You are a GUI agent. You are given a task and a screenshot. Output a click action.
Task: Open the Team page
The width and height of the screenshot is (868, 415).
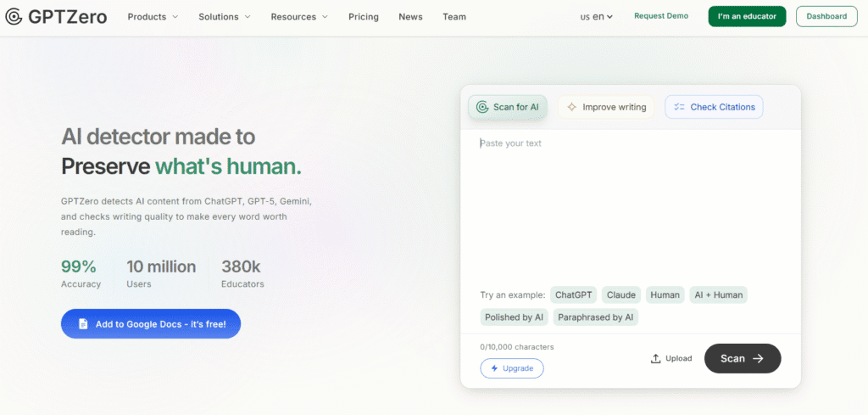pyautogui.click(x=454, y=17)
